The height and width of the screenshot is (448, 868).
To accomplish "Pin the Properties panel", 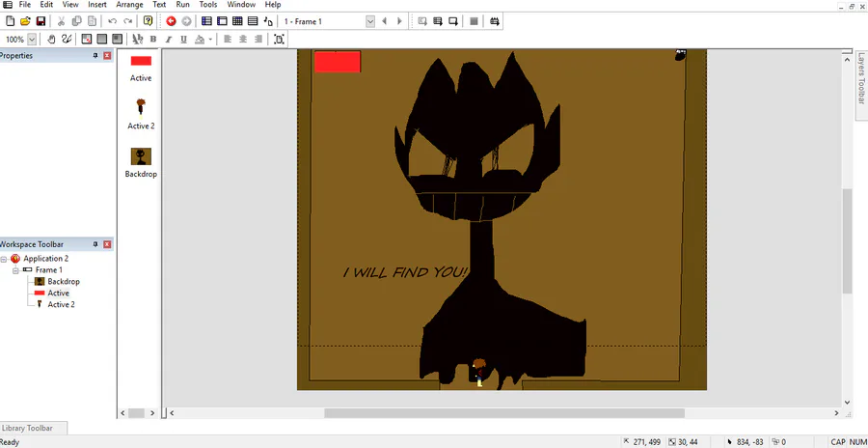I will 95,55.
